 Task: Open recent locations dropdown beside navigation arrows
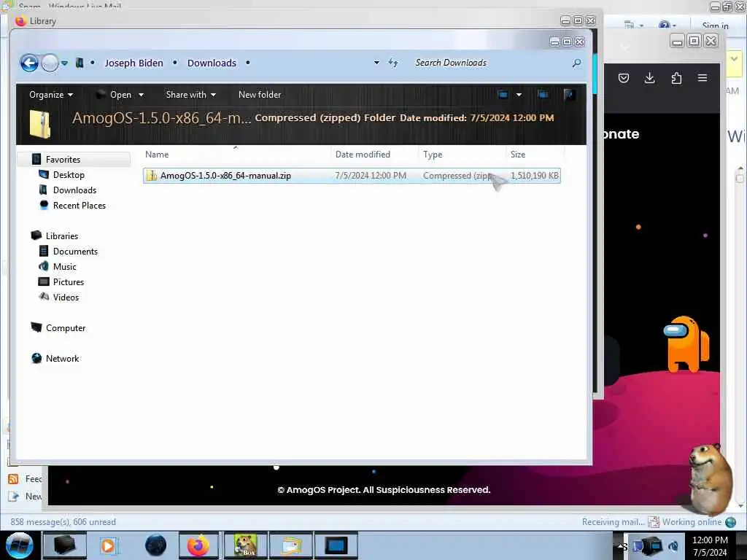[64, 63]
